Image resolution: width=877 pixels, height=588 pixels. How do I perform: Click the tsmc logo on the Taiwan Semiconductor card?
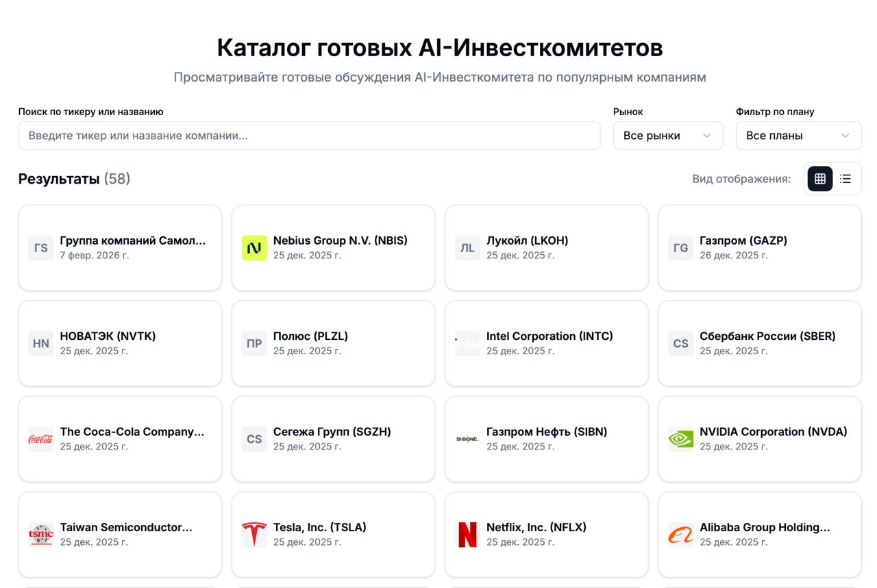40,535
